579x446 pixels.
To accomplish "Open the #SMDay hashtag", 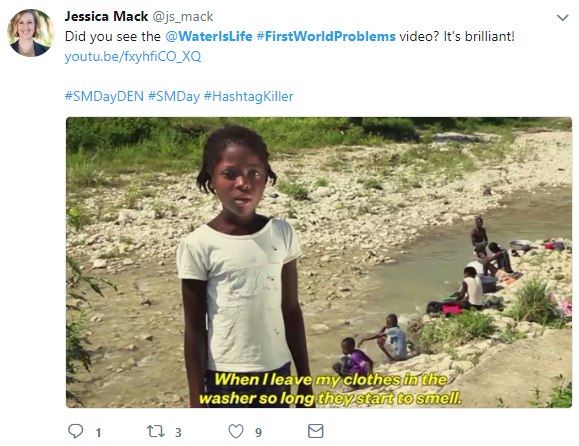I will pos(174,96).
